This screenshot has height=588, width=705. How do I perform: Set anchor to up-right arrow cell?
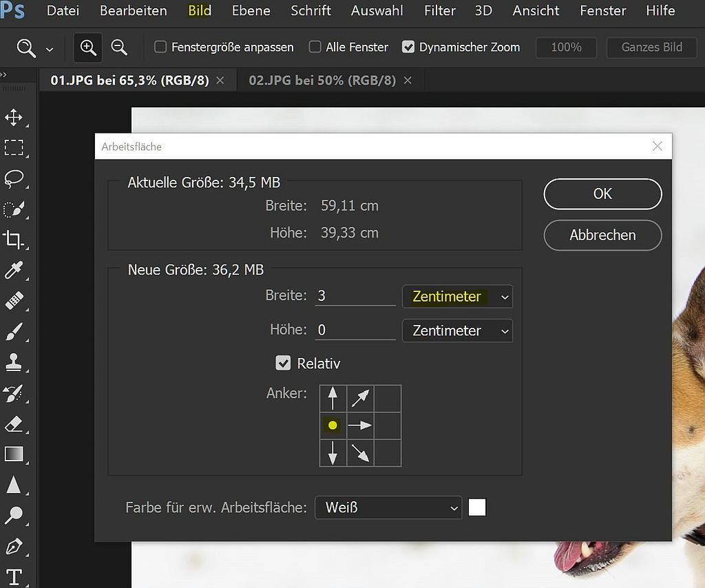[x=360, y=398]
